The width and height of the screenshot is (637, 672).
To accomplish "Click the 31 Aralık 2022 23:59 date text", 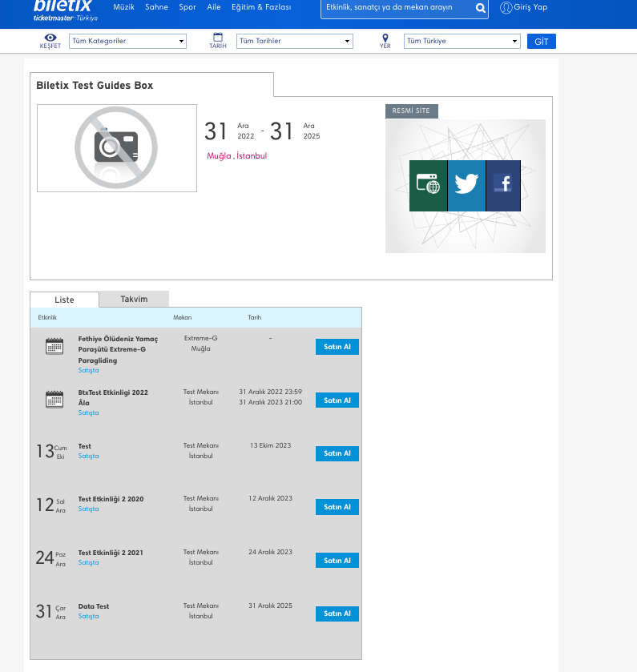I will coord(271,392).
